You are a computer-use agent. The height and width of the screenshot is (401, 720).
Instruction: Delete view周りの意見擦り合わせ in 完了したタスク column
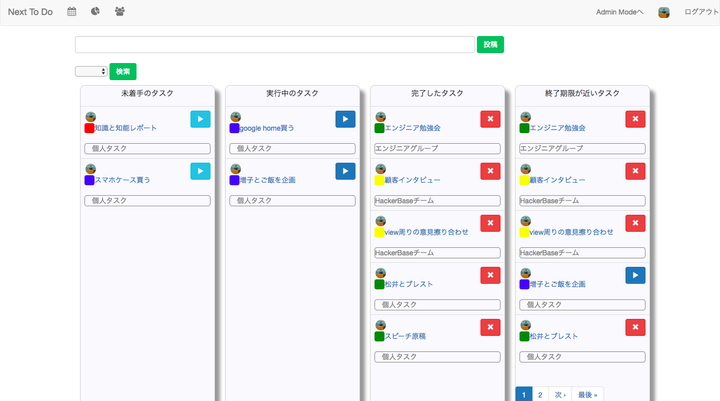tap(490, 223)
